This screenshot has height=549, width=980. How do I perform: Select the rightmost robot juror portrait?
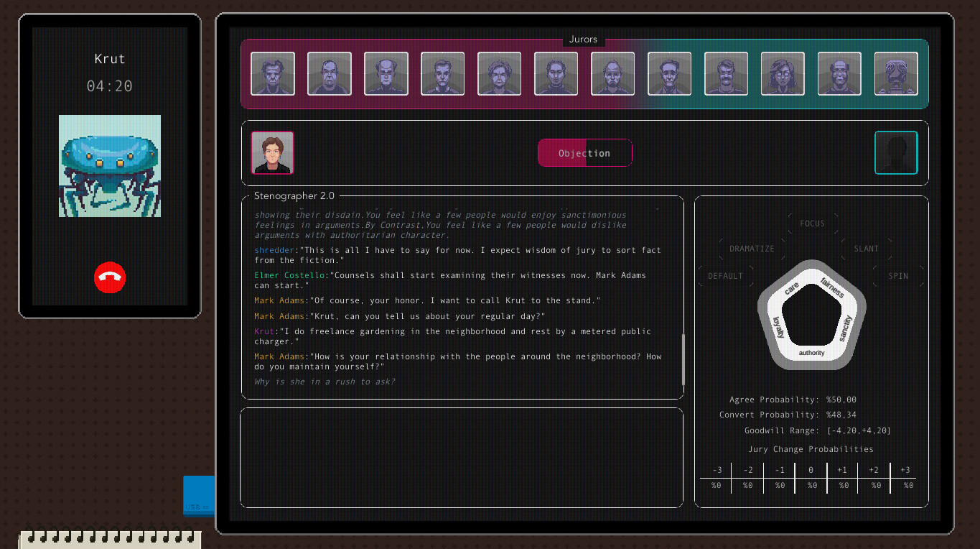(x=896, y=73)
